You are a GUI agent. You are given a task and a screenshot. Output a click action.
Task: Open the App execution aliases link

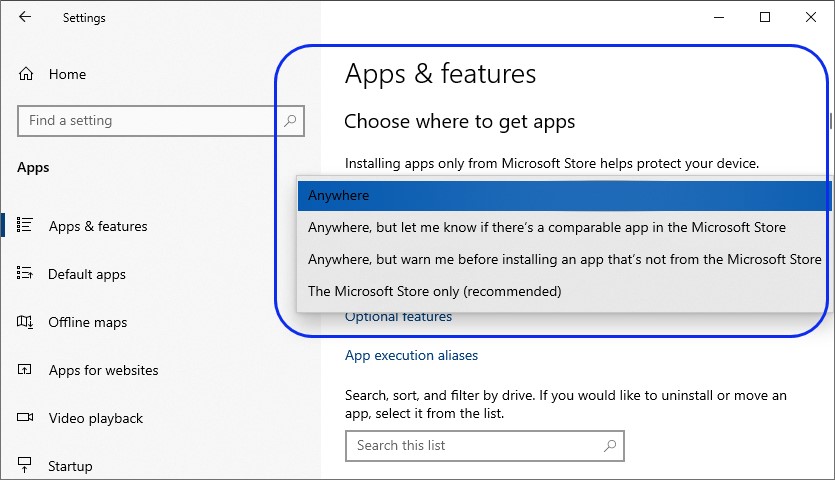411,355
